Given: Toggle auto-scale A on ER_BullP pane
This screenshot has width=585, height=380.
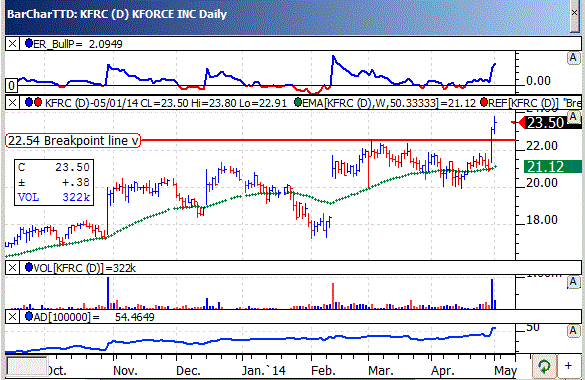Looking at the screenshot, I should tap(573, 58).
